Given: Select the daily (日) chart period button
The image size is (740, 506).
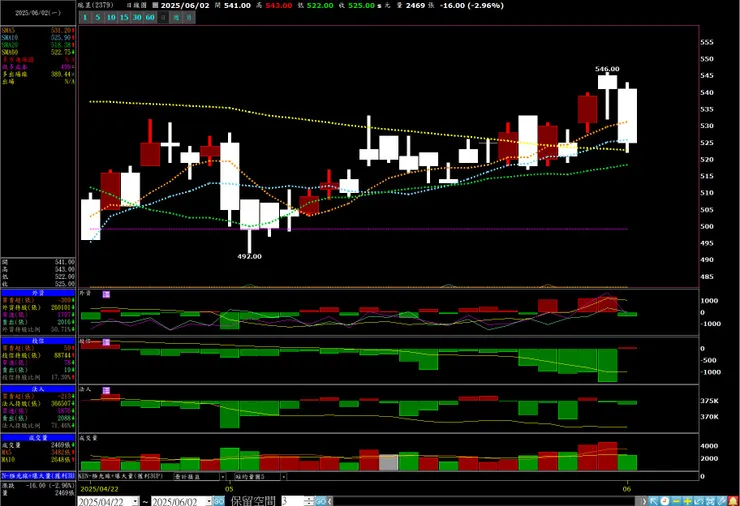Looking at the screenshot, I should click(163, 17).
